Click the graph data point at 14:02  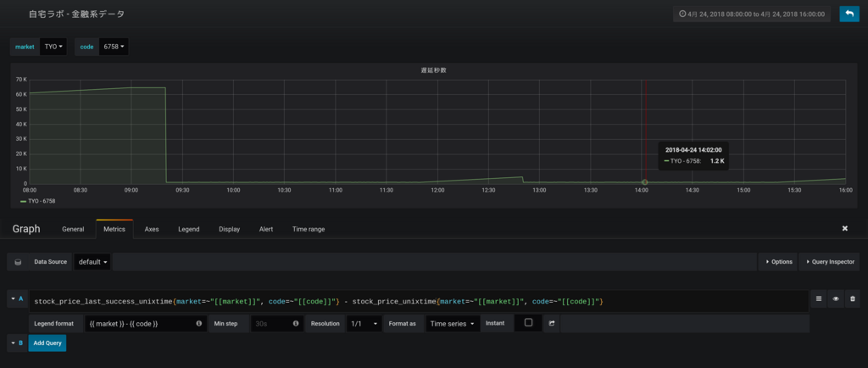coord(644,181)
